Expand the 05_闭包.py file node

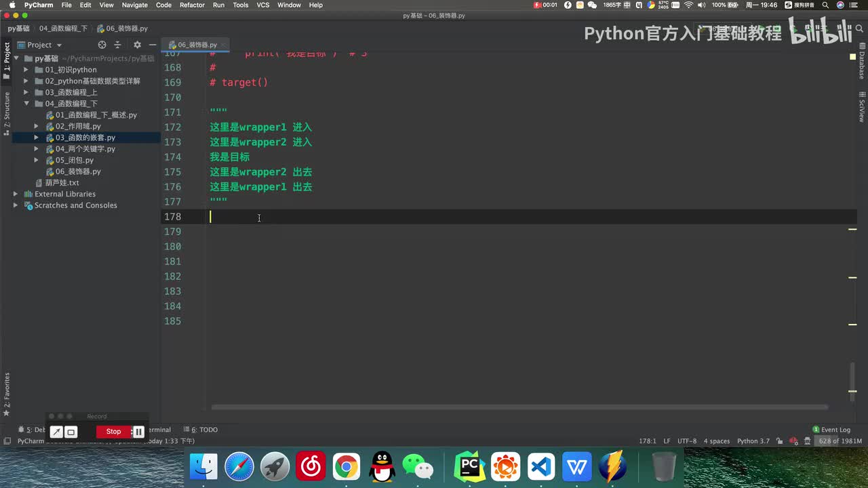point(37,160)
